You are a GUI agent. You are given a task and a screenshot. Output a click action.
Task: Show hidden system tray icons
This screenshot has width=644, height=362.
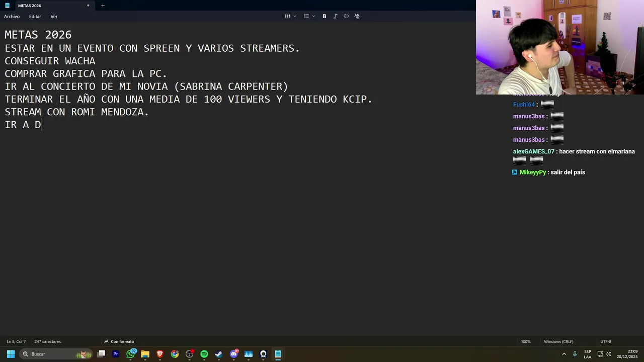coord(564,354)
